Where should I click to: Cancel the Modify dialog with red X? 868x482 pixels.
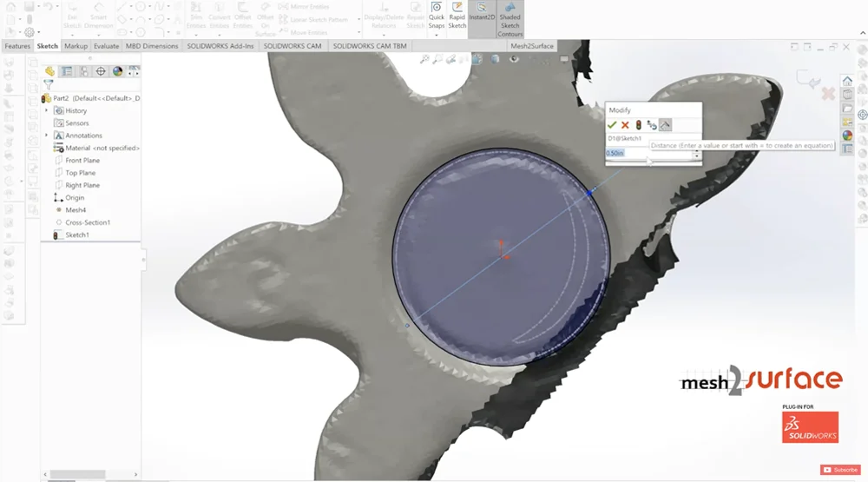tap(625, 125)
